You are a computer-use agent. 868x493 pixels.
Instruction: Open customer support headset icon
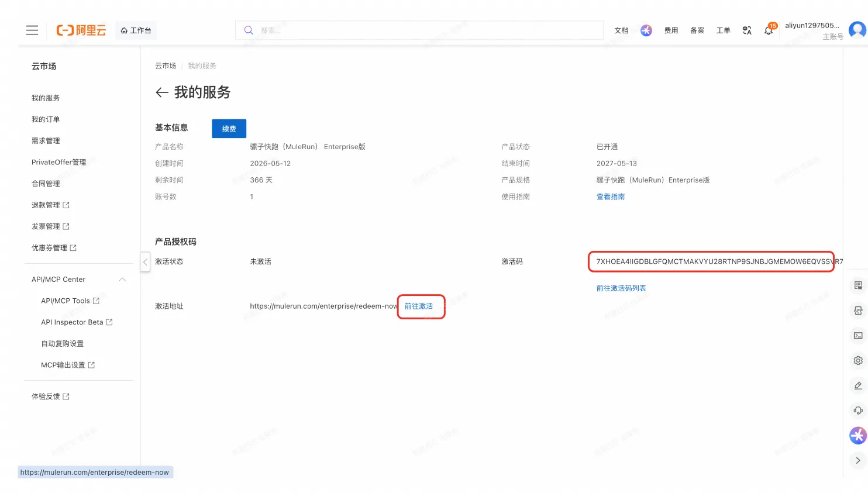tap(858, 411)
